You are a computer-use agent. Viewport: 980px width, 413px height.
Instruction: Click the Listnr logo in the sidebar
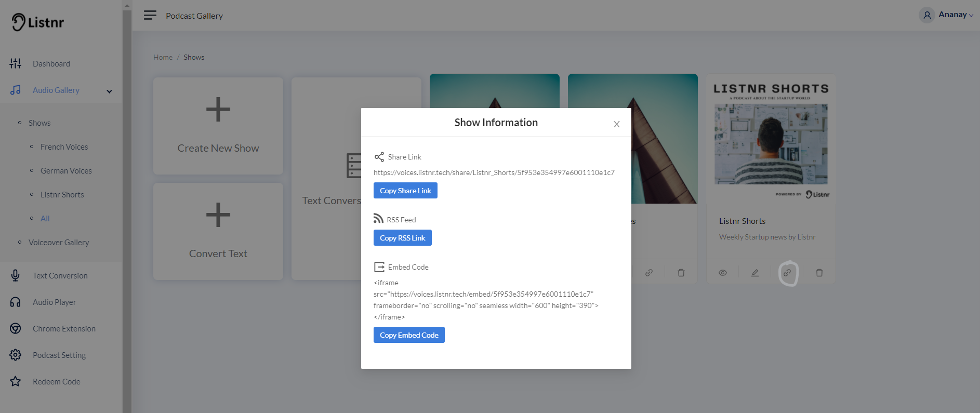click(38, 22)
